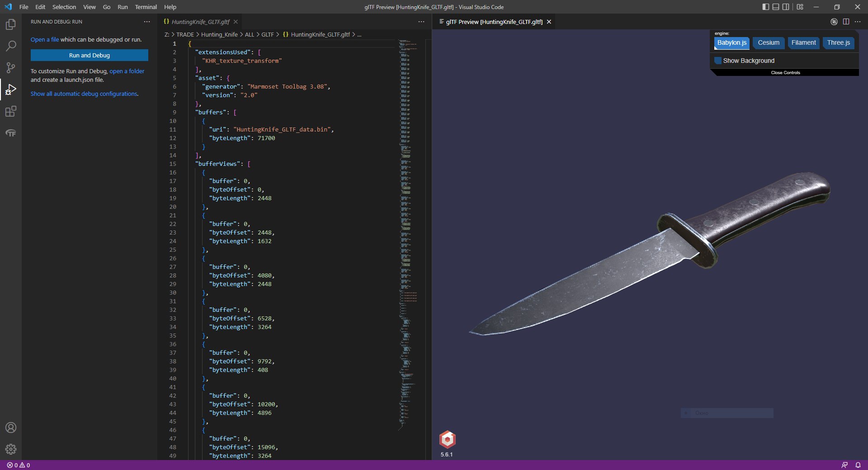
Task: Close the glTF Preview tab
Action: tap(549, 22)
